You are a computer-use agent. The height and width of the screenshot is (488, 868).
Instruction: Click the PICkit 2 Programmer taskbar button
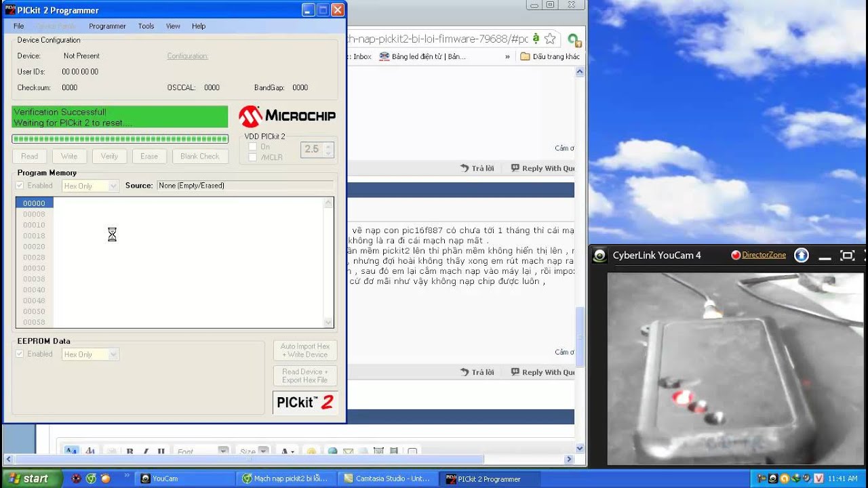[490, 479]
